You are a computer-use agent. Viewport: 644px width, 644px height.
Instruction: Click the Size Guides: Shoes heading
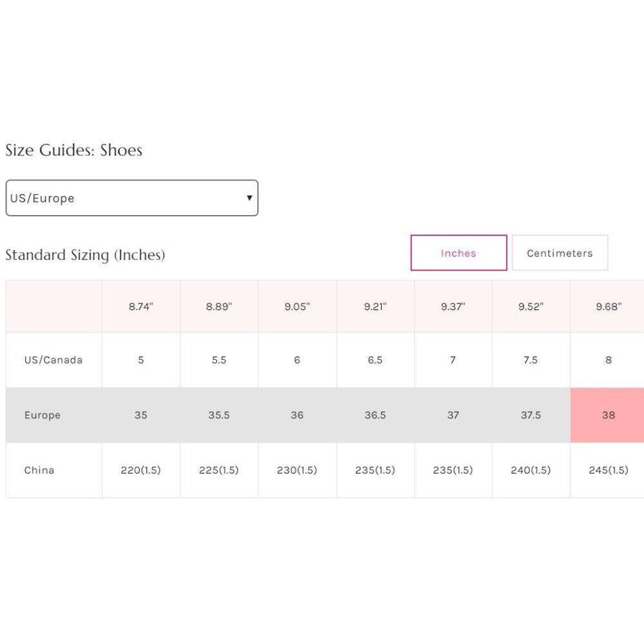(74, 150)
